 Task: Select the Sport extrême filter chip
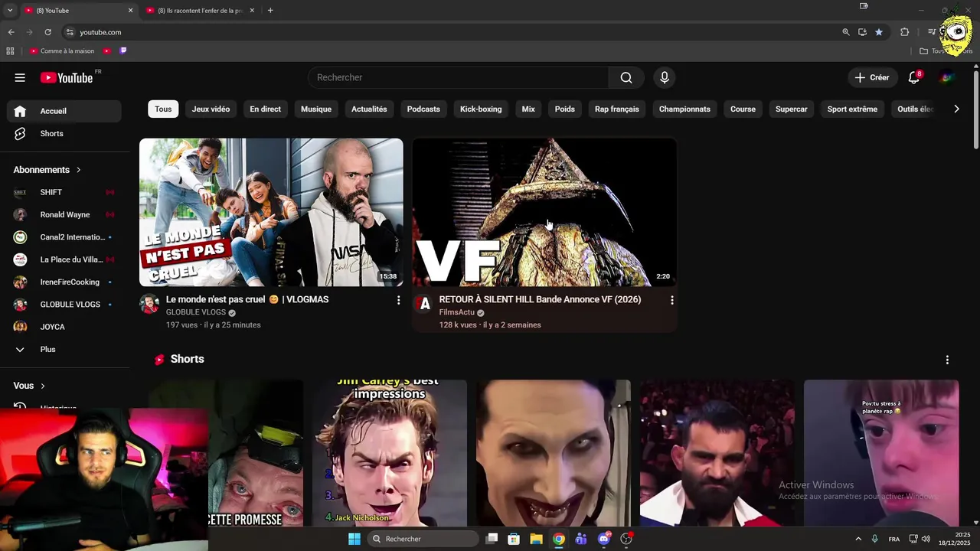point(852,109)
